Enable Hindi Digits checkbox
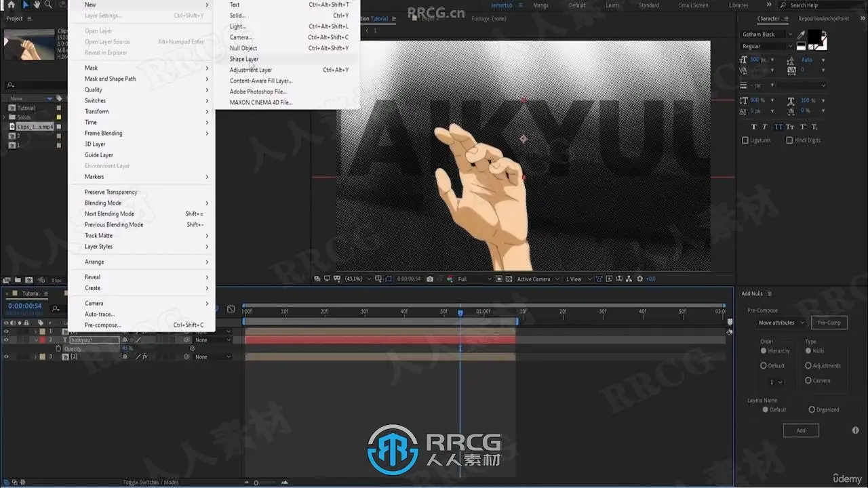Screen dimensions: 868x488 coord(789,140)
